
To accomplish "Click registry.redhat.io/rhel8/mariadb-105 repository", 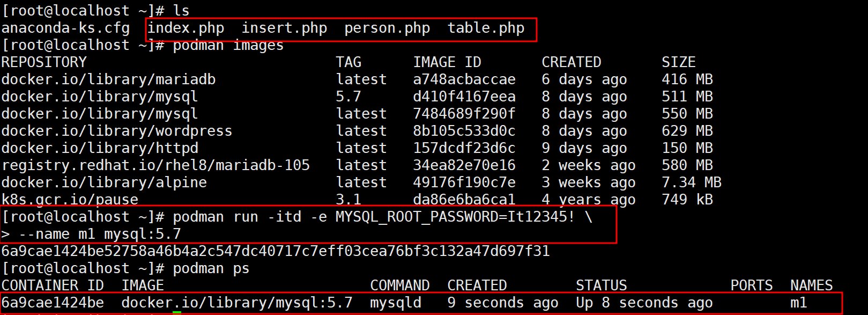I will coord(155,165).
